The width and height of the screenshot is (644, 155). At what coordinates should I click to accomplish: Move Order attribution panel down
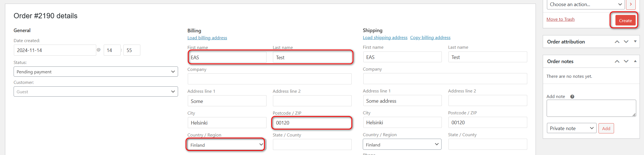pyautogui.click(x=626, y=42)
